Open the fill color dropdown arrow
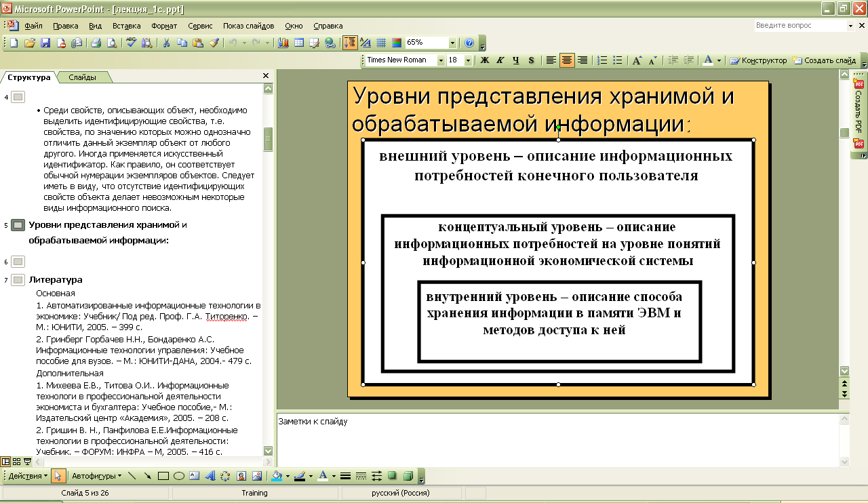Screen dimensions: 868x503 pos(288,476)
